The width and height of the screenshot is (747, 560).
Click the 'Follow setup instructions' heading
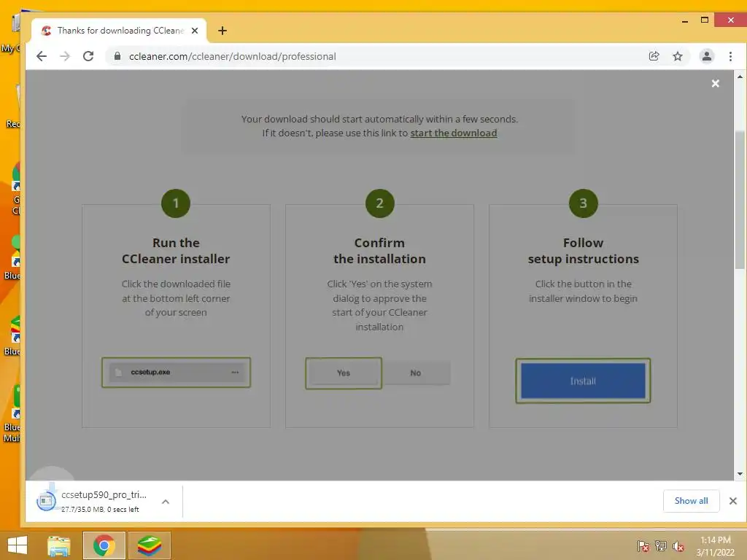[583, 251]
